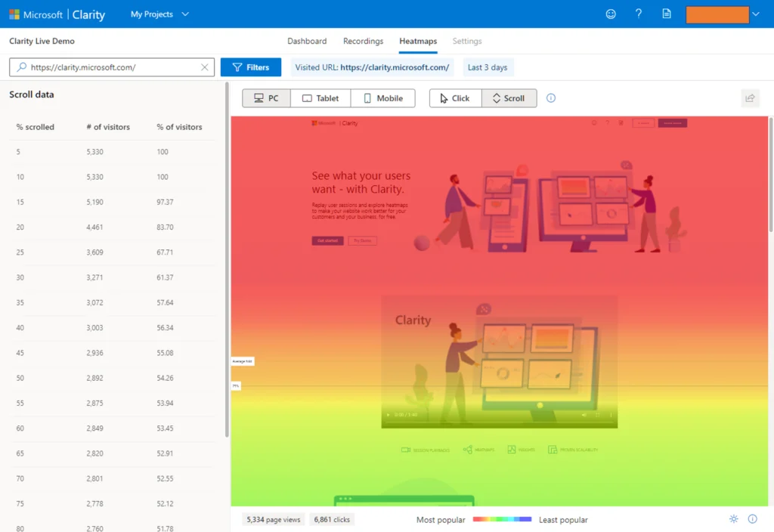Viewport: 774px width, 532px height.
Task: Open the feedback smiley icon
Action: (611, 14)
